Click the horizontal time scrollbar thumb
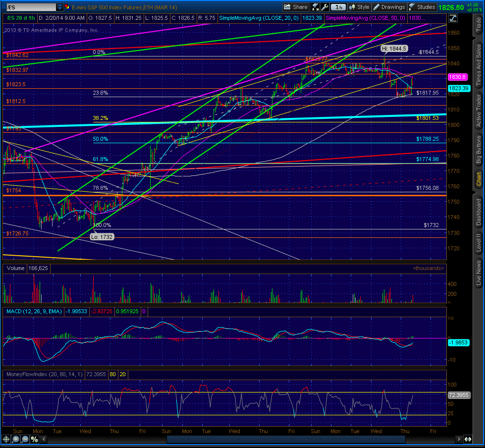This screenshot has height=448, width=485. tap(286, 439)
